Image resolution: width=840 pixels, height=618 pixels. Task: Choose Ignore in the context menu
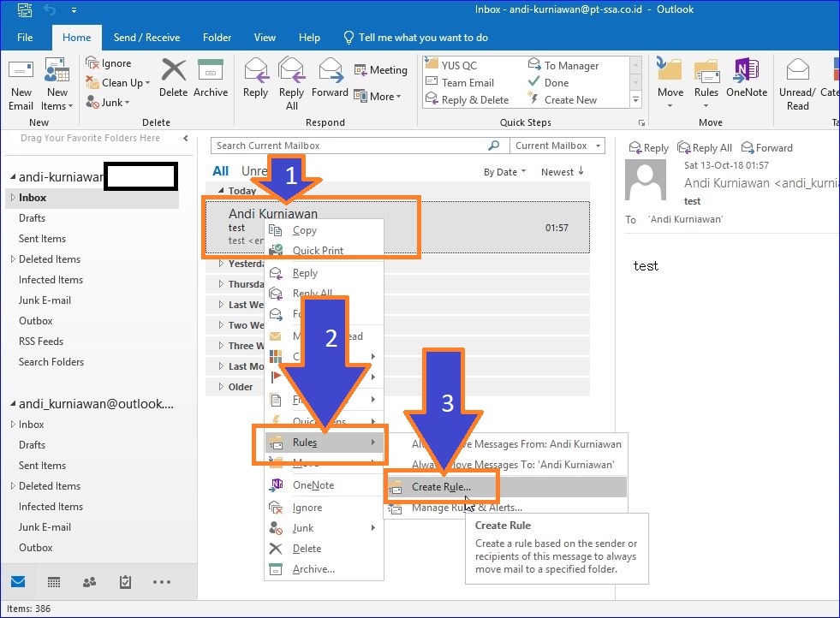pyautogui.click(x=325, y=507)
